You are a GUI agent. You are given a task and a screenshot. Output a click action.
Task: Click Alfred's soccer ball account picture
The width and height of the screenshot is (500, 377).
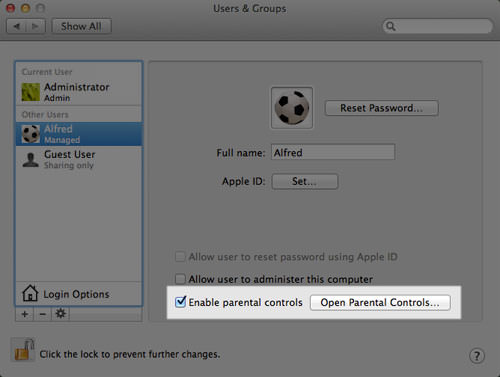[x=292, y=108]
